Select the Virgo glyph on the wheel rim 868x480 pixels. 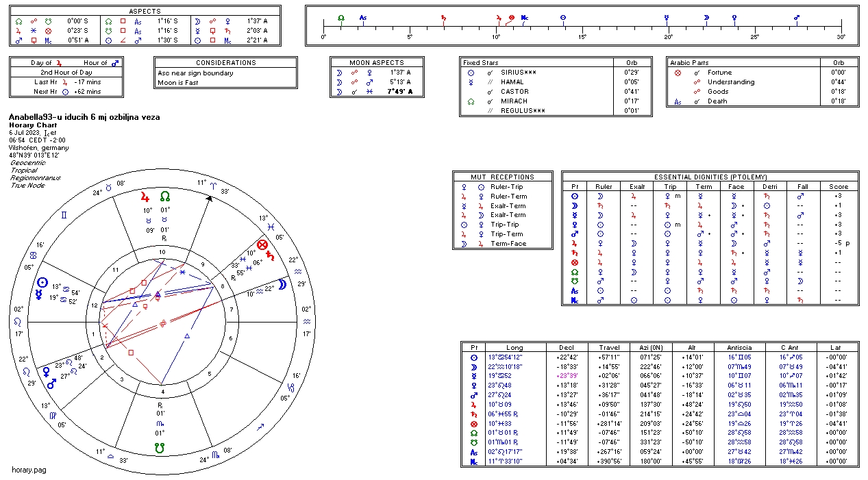[51, 414]
